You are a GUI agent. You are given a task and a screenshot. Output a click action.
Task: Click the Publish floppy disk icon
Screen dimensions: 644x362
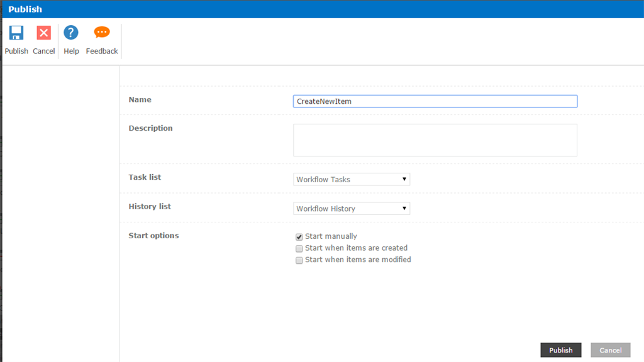[x=16, y=33]
